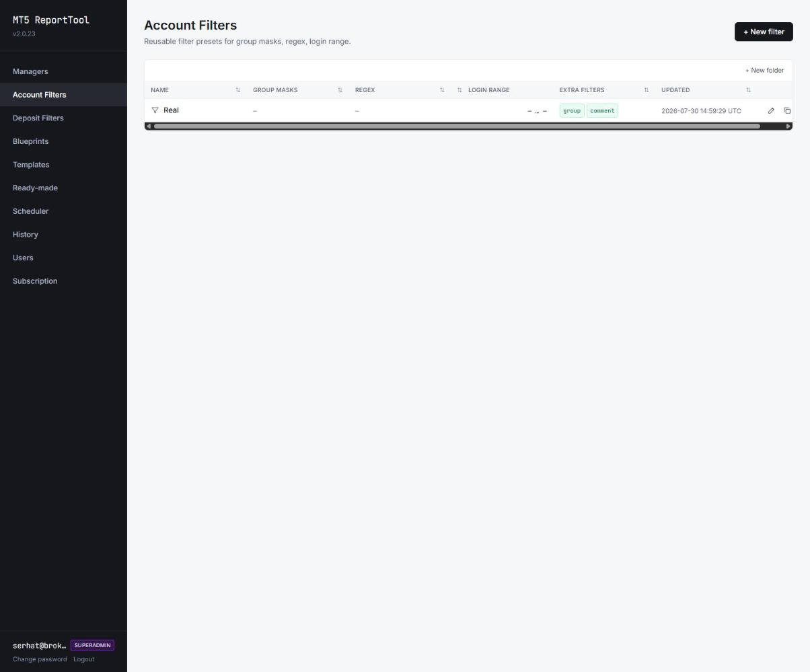Click the left arrow on the horizontal scrollbar
The image size is (810, 672).
pyautogui.click(x=149, y=126)
